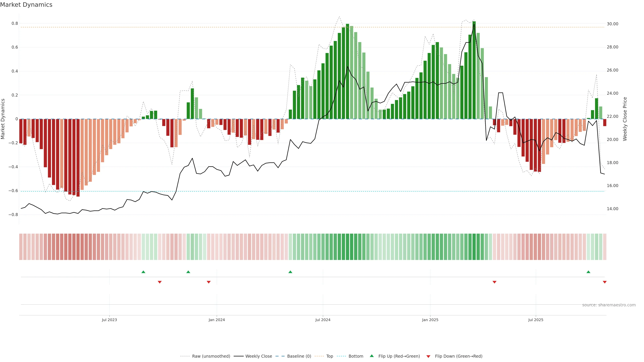644x362 pixels.
Task: Click the source: sharemaestro.com text
Action: click(x=609, y=305)
